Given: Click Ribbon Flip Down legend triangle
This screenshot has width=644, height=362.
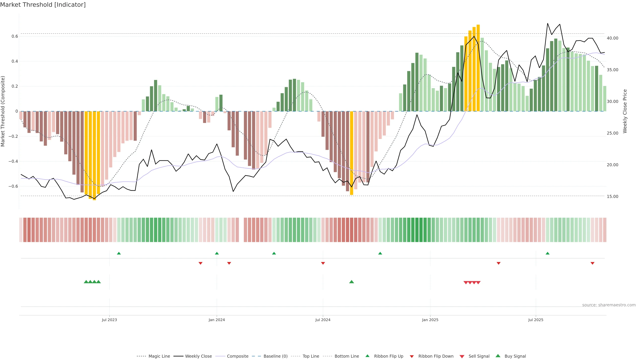Looking at the screenshot, I should tap(412, 356).
